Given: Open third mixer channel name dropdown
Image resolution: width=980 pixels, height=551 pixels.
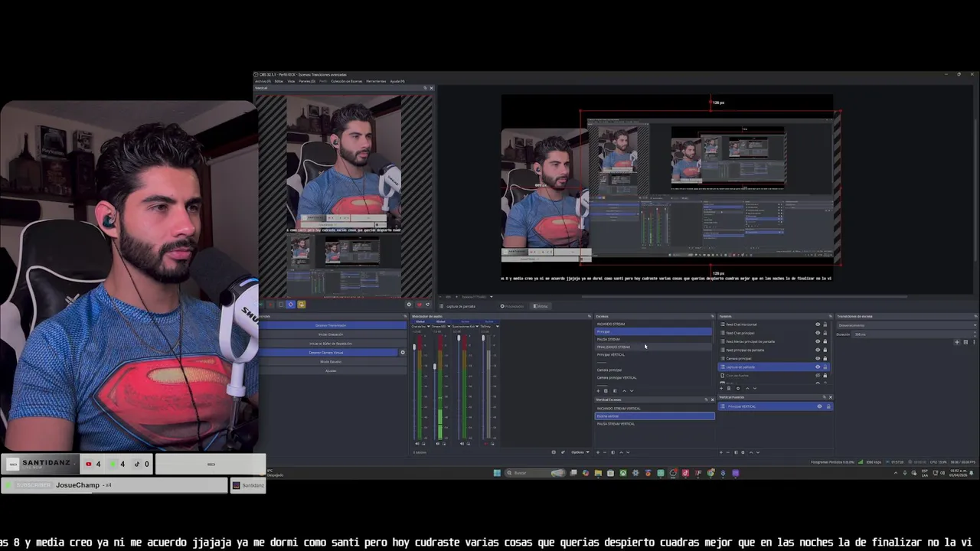Looking at the screenshot, I should click(465, 326).
